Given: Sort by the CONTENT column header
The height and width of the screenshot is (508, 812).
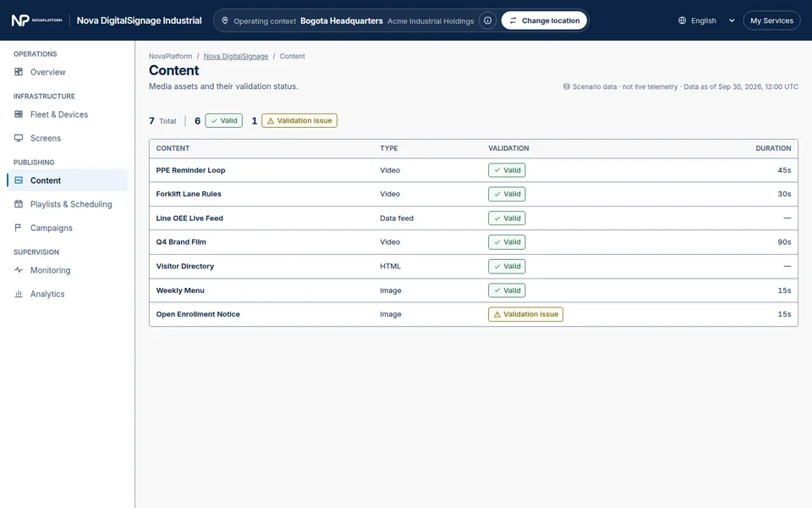Looking at the screenshot, I should (173, 148).
